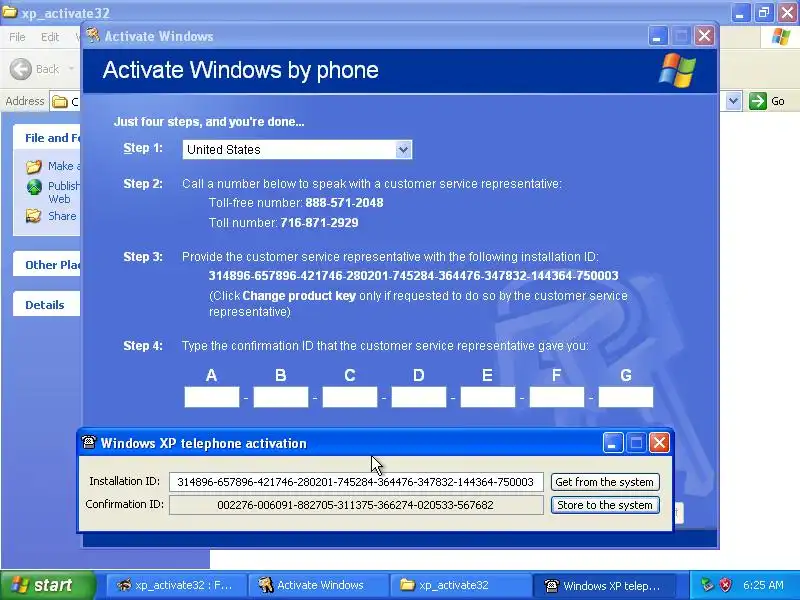Image resolution: width=800 pixels, height=600 pixels.
Task: Click confirmation ID field E
Action: point(488,397)
